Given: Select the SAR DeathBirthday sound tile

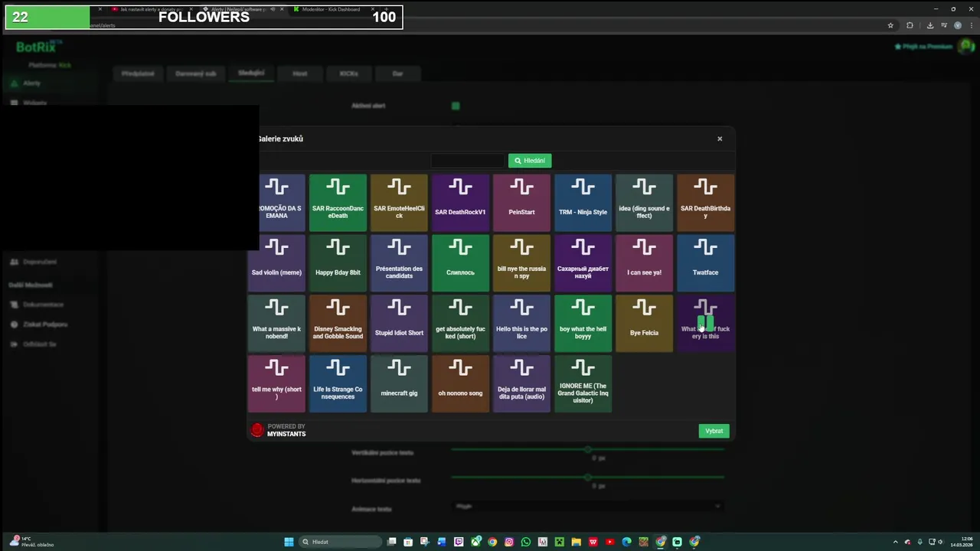Looking at the screenshot, I should coord(705,203).
